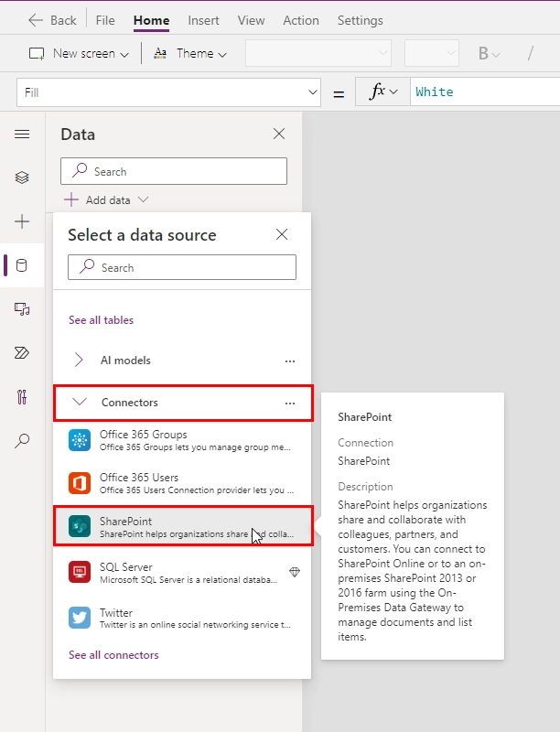Image resolution: width=560 pixels, height=732 pixels.
Task: Go back using the Back arrow
Action: 52,20
